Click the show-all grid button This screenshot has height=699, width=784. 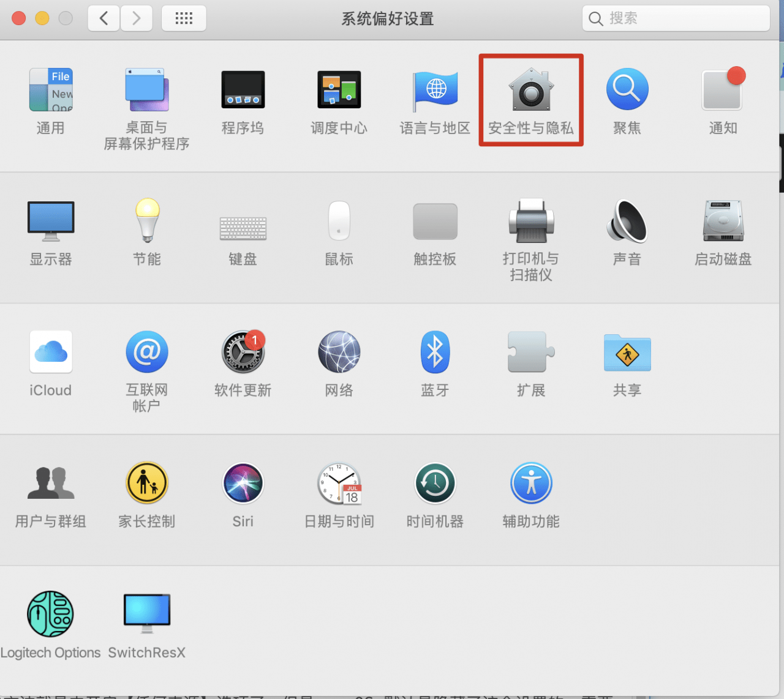coord(184,18)
